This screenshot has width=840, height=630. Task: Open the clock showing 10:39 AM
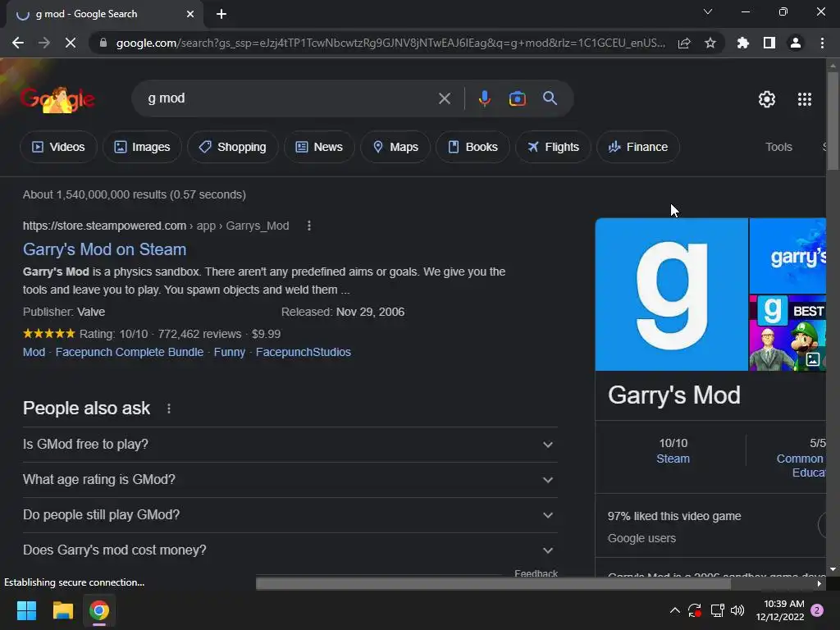click(x=781, y=610)
